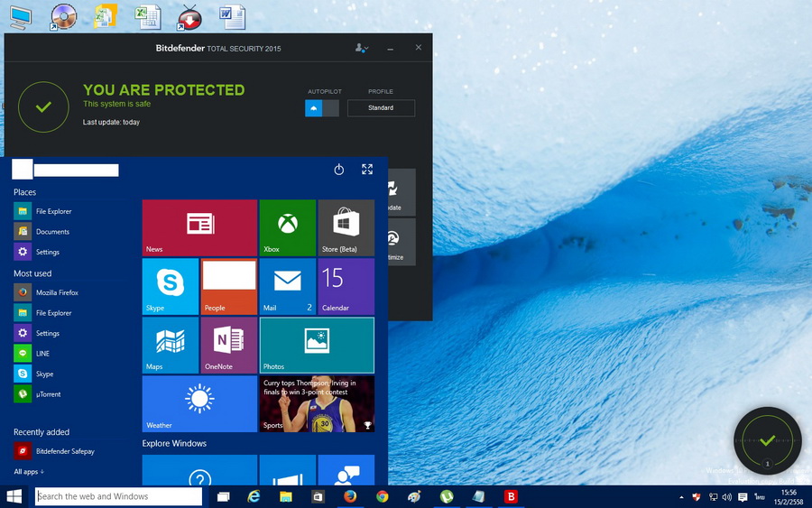This screenshot has height=508, width=812.
Task: Open the People tile
Action: (x=229, y=286)
